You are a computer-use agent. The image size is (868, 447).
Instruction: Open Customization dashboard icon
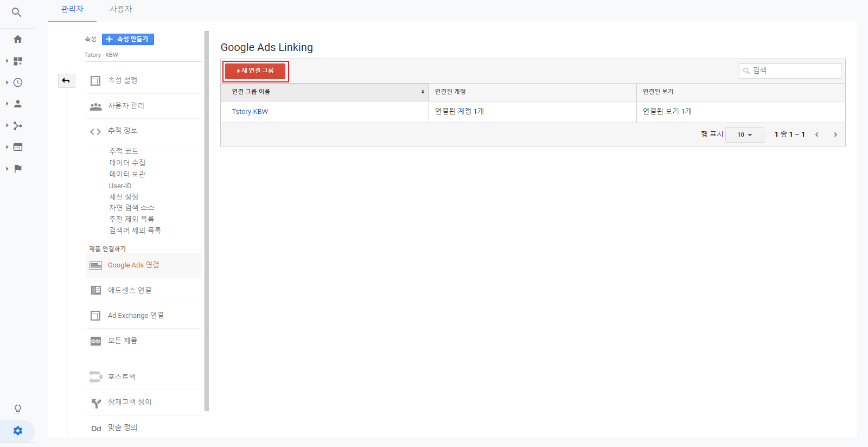(x=18, y=61)
